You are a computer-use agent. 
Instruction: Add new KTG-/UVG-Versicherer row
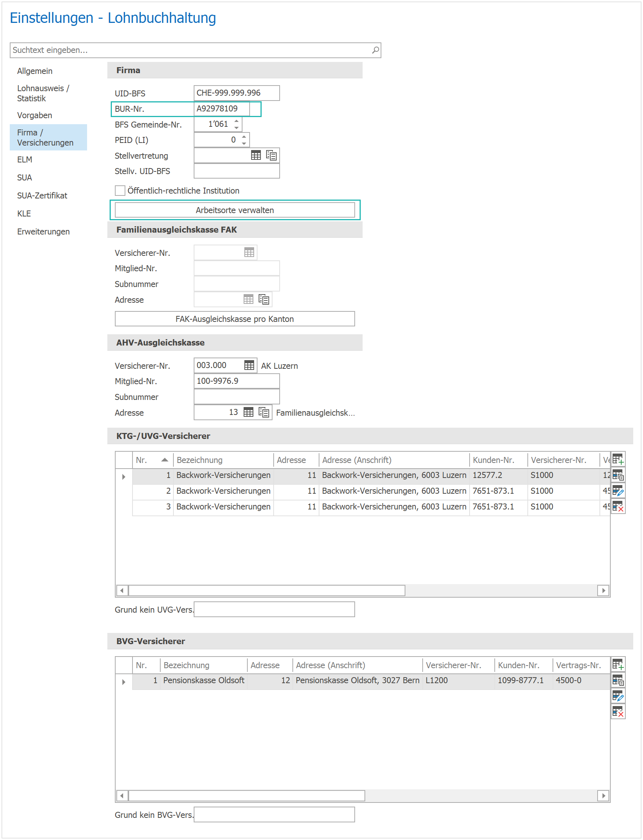coord(618,458)
